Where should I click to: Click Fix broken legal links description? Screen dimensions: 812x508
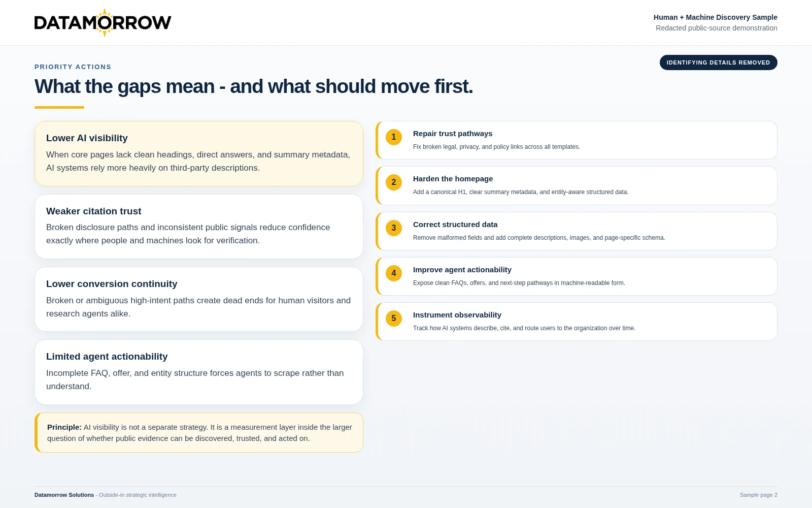pos(496,147)
